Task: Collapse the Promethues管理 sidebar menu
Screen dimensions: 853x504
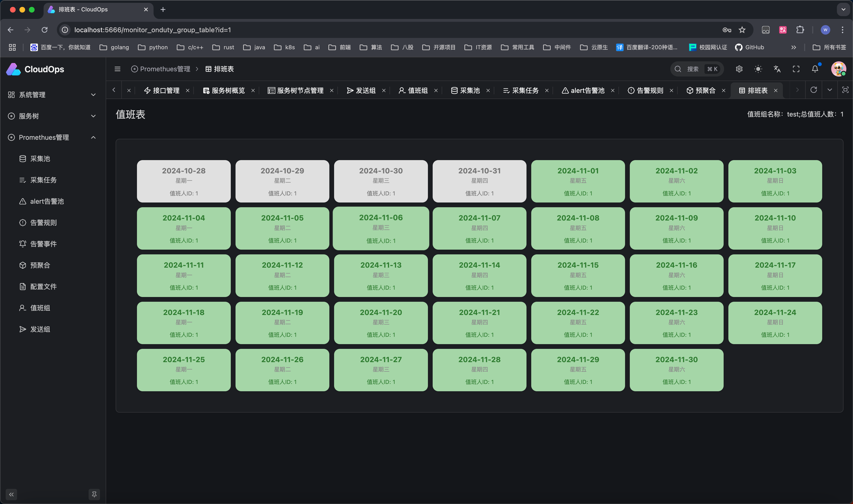Action: click(x=53, y=138)
